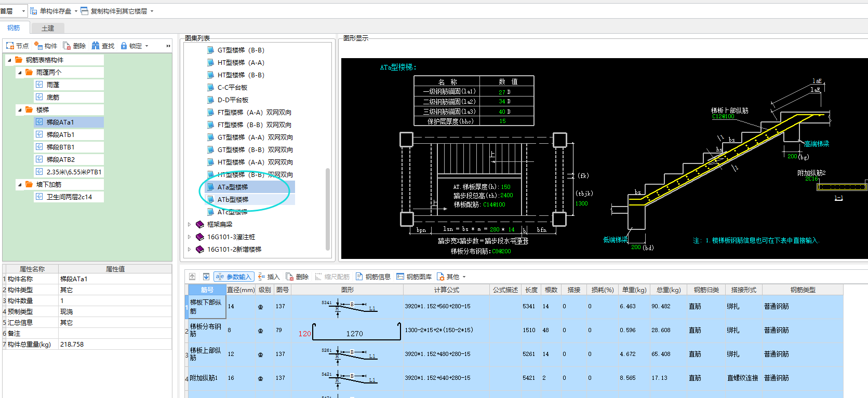Click the 复制构件到其它楼层 icon
868x398 pixels.
[85, 11]
